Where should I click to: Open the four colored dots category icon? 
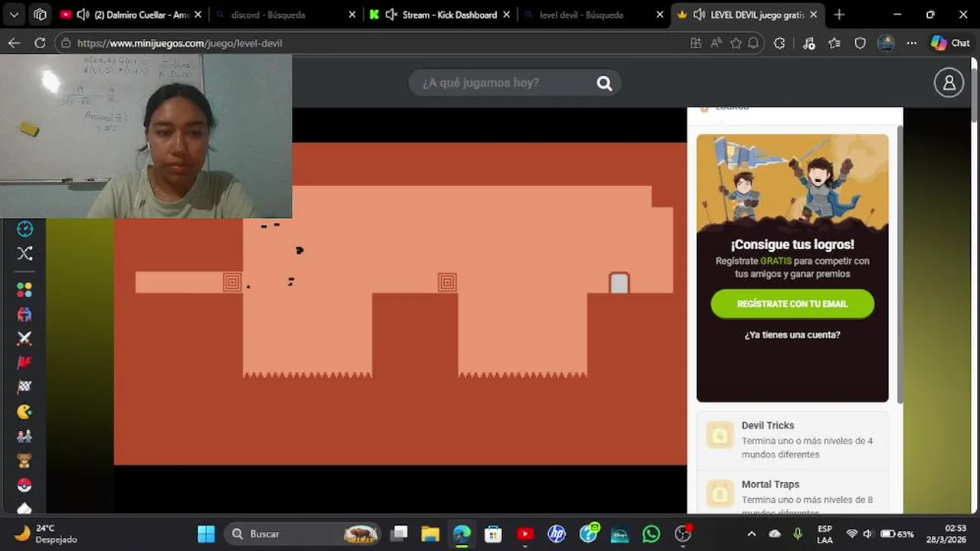point(24,289)
